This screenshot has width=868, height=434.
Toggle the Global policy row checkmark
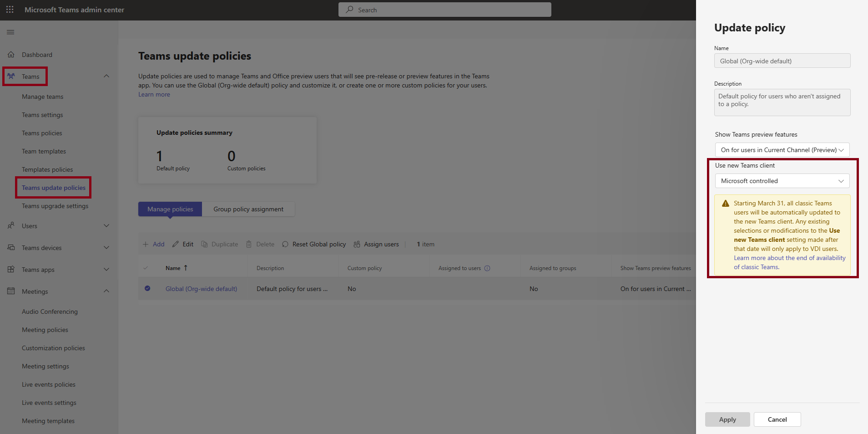[x=147, y=288]
